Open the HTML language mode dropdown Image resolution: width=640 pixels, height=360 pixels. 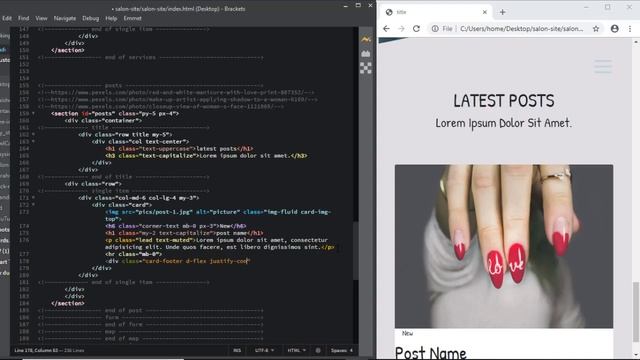296,350
